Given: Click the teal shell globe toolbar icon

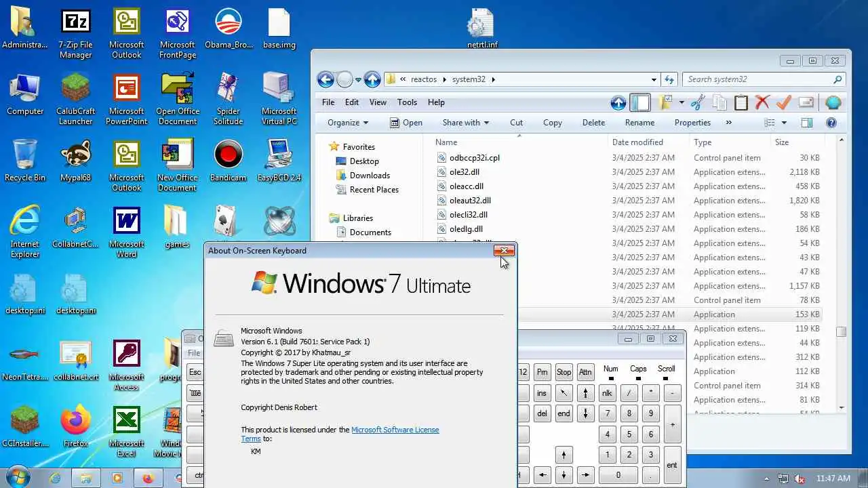Looking at the screenshot, I should pyautogui.click(x=833, y=103).
